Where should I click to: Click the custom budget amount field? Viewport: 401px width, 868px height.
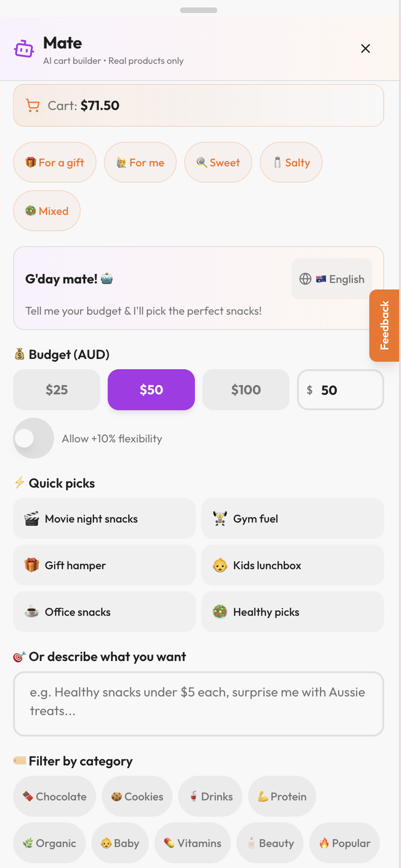point(345,390)
